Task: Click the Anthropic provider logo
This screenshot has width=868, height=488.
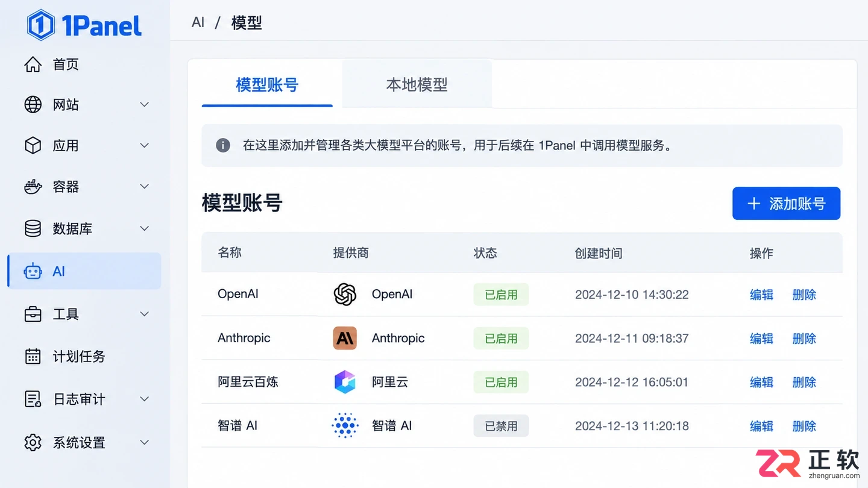Action: (345, 338)
